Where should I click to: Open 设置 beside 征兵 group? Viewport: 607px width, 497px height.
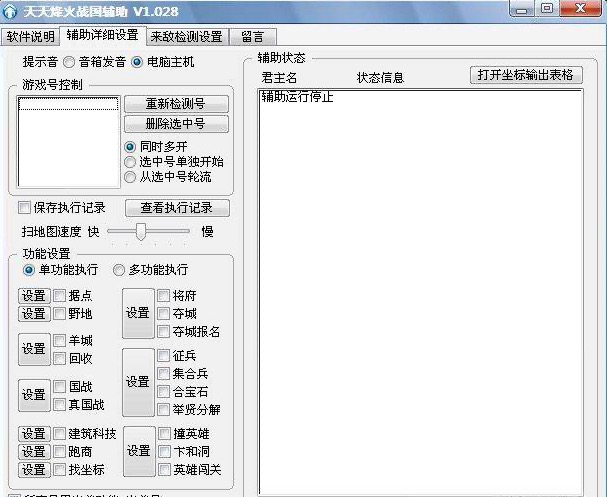tap(138, 382)
